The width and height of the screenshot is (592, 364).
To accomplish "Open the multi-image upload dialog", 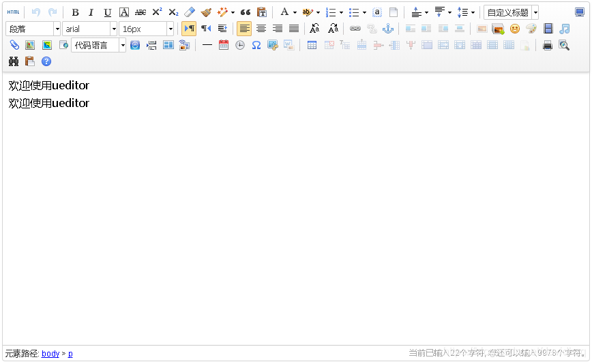I will click(x=498, y=29).
